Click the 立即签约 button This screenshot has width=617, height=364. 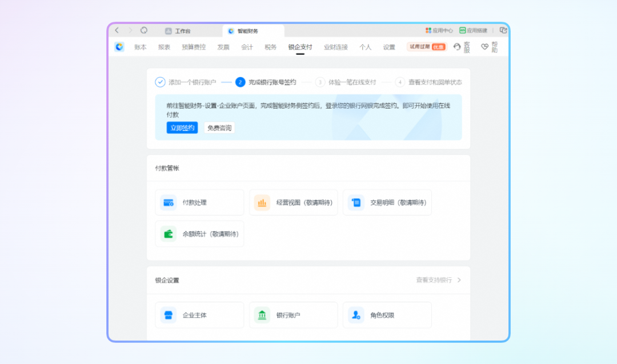coord(182,128)
